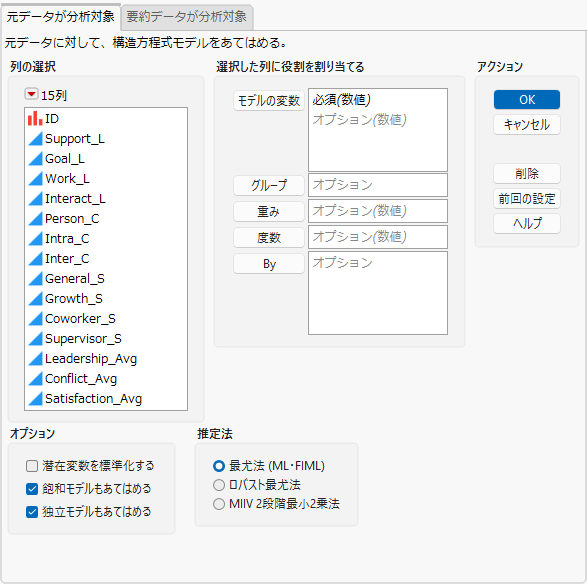
Task: Click 前回の設定 button
Action: pos(527,198)
